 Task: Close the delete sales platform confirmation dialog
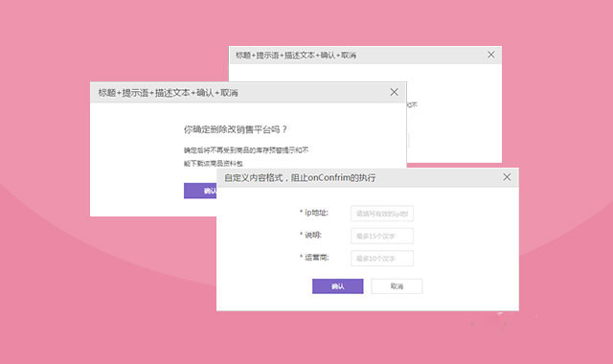394,92
